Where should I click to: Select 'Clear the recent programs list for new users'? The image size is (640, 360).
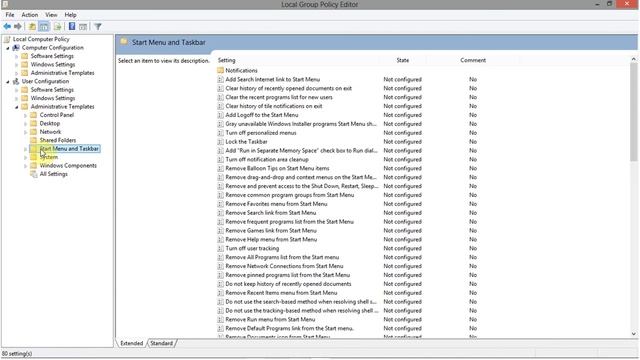coord(279,97)
